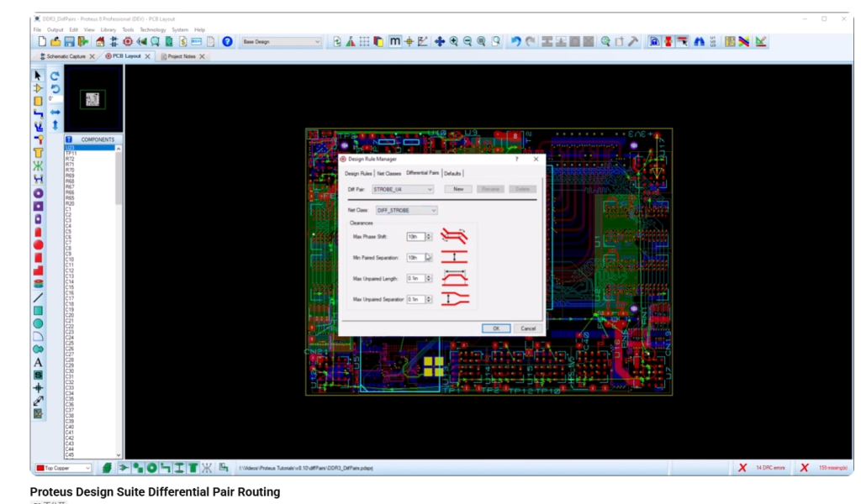Open the Output menu
Screen dimensions: 861x504
pyautogui.click(x=55, y=29)
